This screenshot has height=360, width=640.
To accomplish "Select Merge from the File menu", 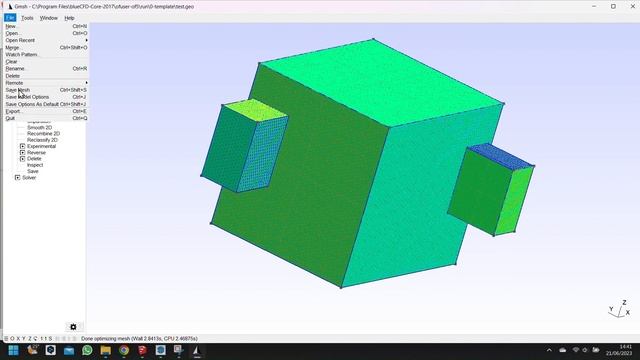I will 46,47.
